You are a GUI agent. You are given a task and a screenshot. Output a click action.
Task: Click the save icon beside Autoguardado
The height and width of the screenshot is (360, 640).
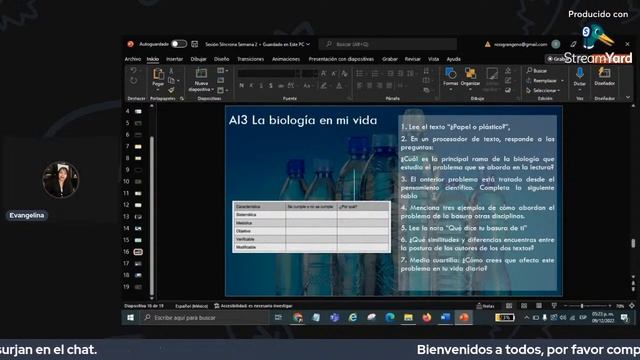195,44
